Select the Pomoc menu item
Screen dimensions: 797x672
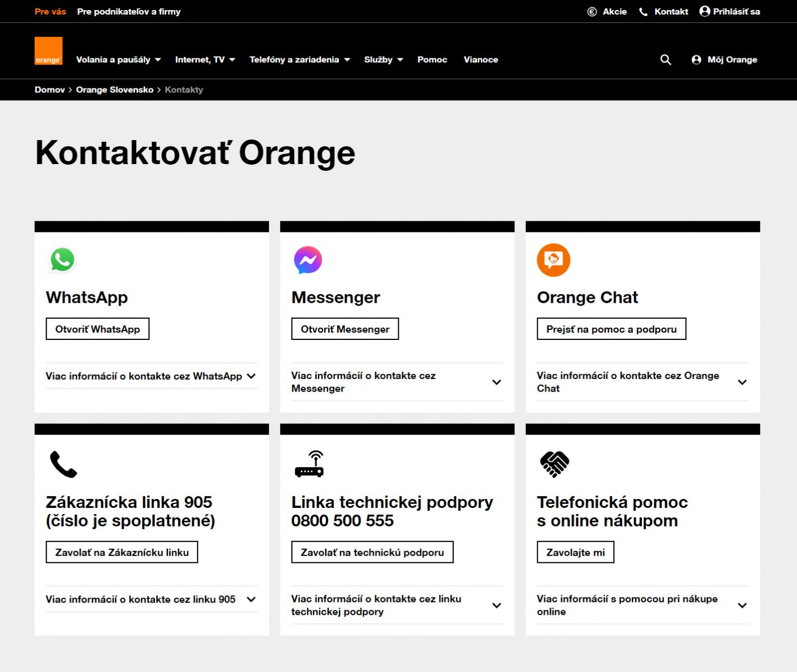tap(432, 60)
